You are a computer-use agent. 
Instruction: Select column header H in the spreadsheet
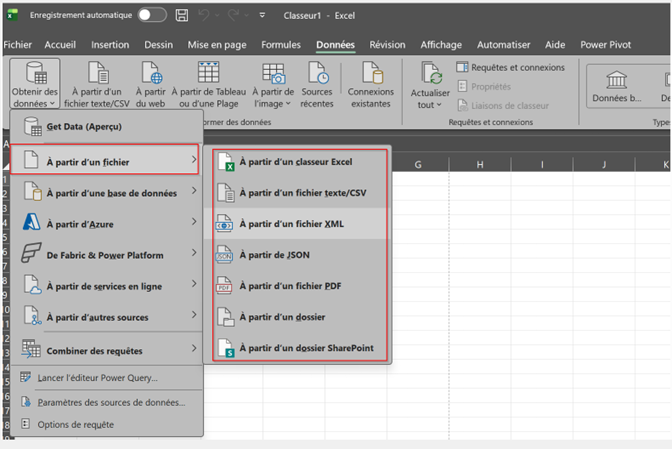coord(479,164)
